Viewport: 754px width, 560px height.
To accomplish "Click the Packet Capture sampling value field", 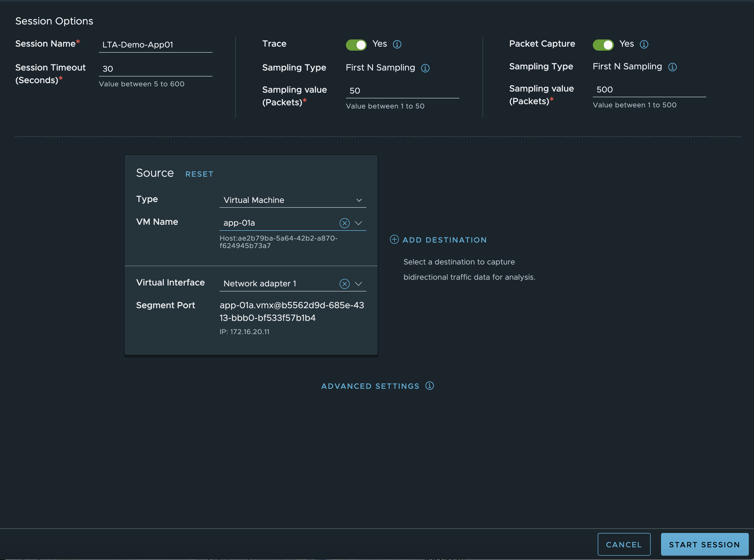I will [x=649, y=89].
